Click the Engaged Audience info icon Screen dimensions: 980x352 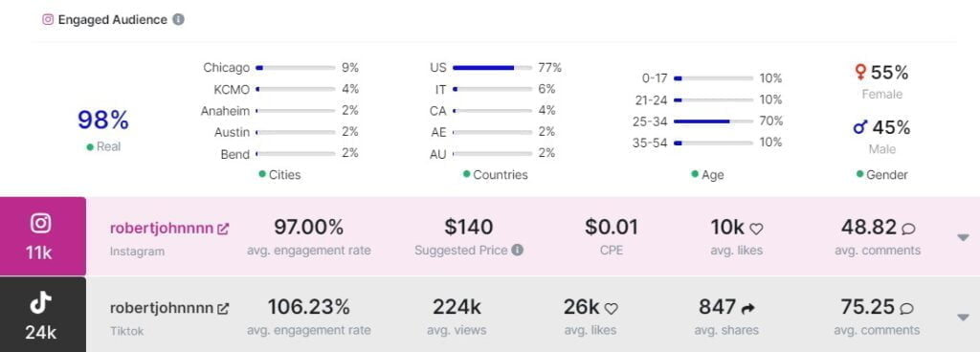click(x=178, y=19)
